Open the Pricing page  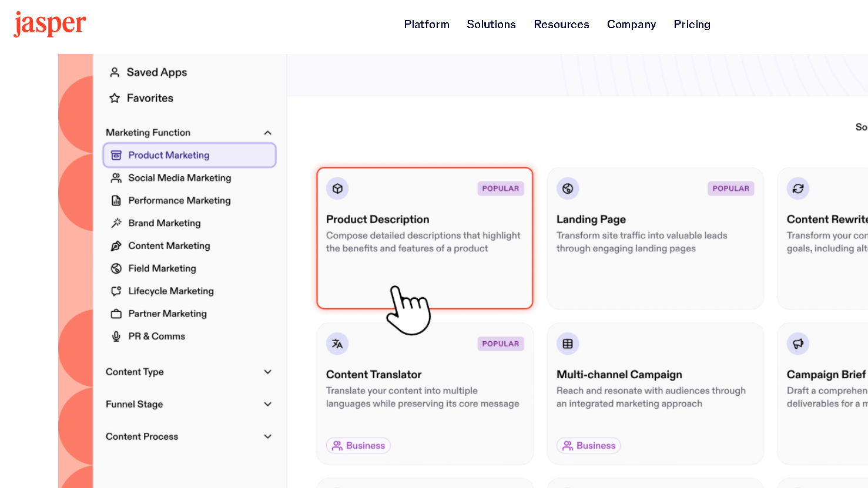pos(692,25)
